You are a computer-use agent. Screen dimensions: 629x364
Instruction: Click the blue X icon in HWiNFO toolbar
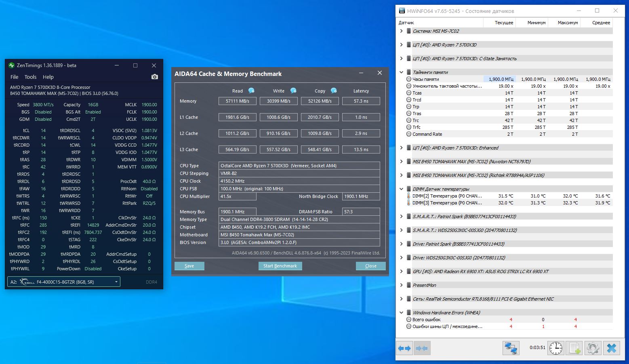612,348
